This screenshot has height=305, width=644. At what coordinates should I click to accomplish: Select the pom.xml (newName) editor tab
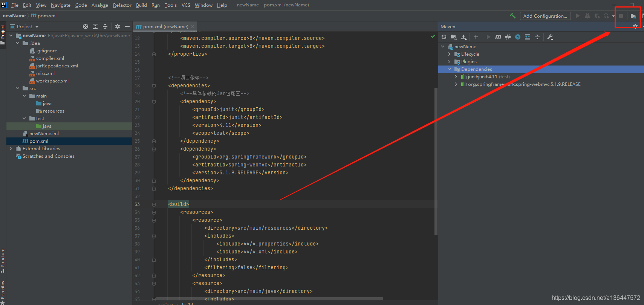tap(165, 26)
